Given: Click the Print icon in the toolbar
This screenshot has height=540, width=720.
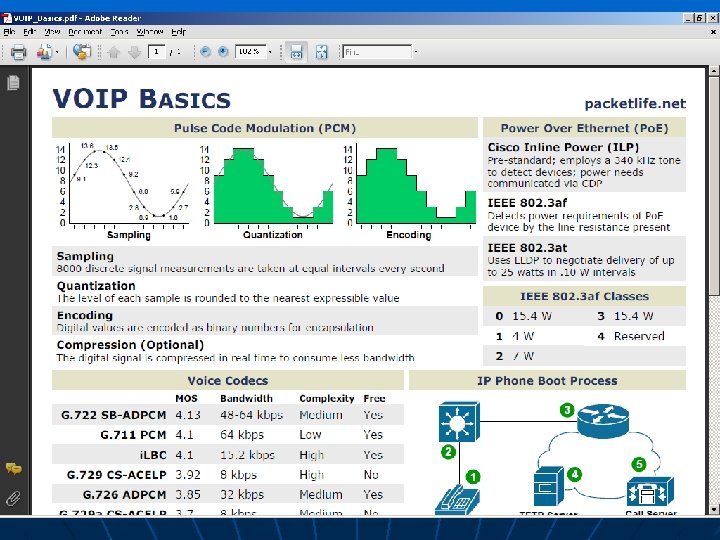Looking at the screenshot, I should [x=18, y=52].
